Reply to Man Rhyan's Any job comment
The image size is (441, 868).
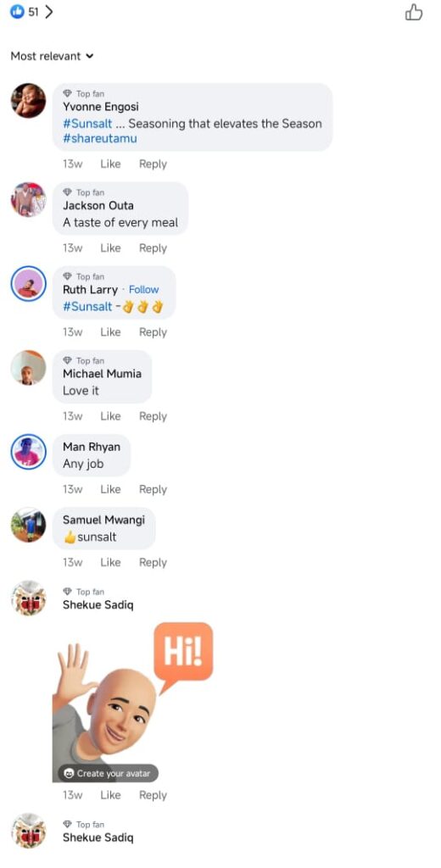(x=153, y=489)
